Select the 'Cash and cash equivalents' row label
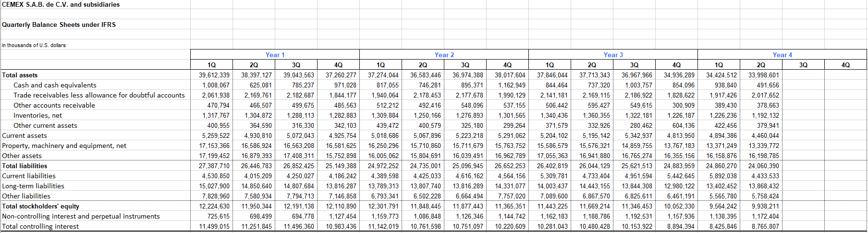Screen dimensions: 868x233 point(55,85)
